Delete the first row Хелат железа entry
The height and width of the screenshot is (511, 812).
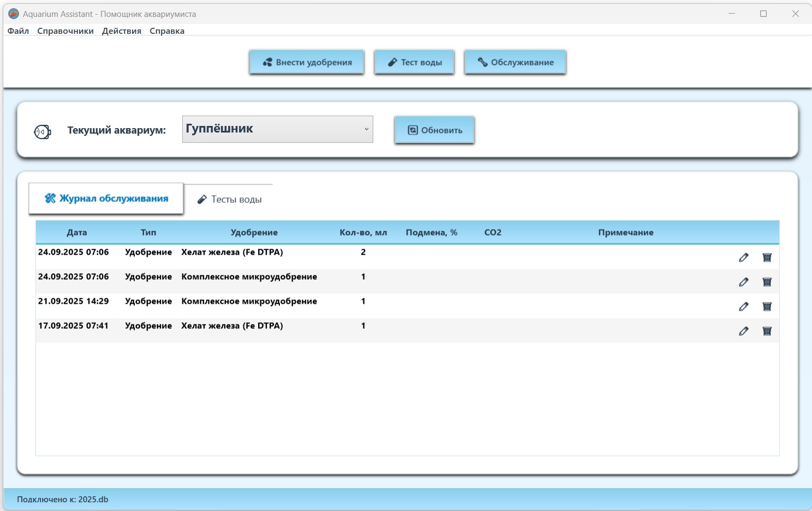tap(767, 257)
